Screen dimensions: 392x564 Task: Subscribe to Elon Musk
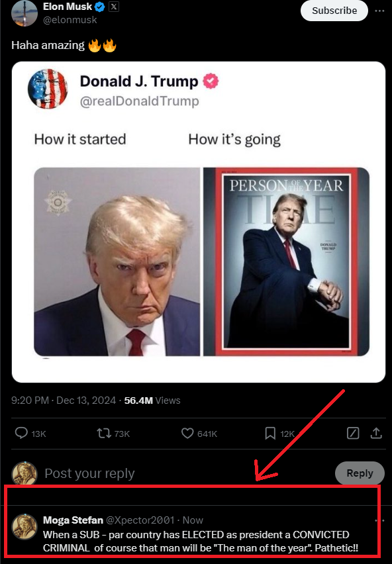[334, 11]
